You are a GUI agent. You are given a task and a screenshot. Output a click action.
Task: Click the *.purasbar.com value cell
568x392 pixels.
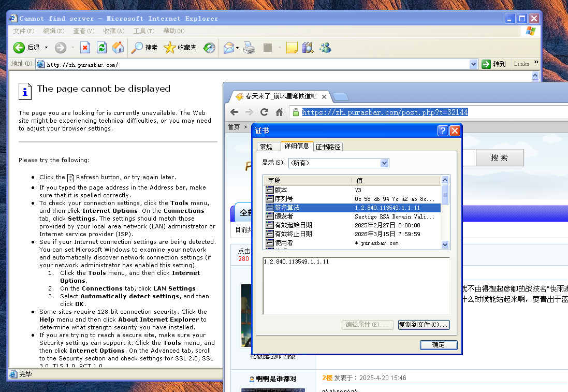pyautogui.click(x=376, y=243)
